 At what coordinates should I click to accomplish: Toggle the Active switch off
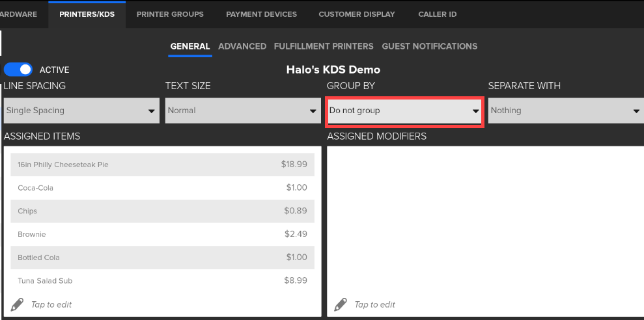tap(18, 70)
